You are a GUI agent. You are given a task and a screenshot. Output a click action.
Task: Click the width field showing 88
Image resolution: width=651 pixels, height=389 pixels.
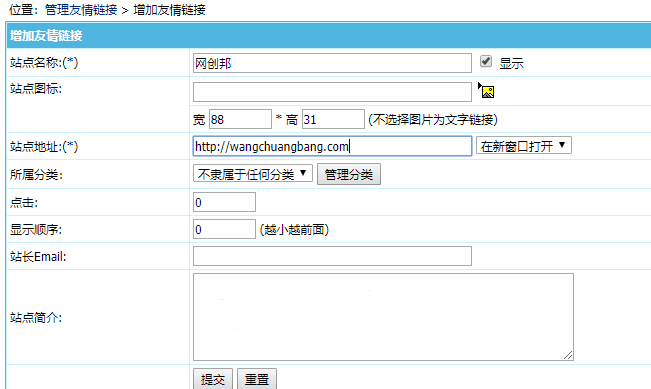(x=240, y=119)
